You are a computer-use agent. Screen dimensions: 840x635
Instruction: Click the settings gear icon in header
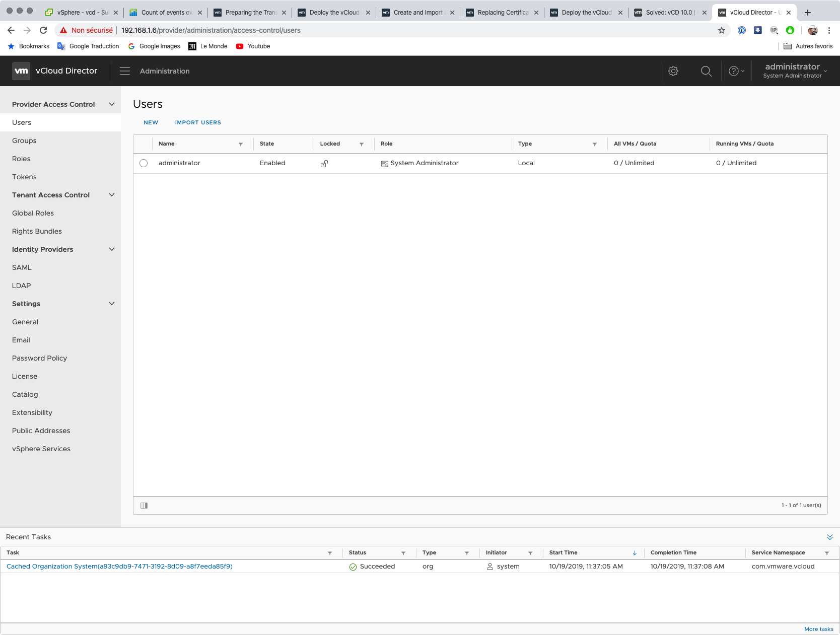click(x=673, y=71)
